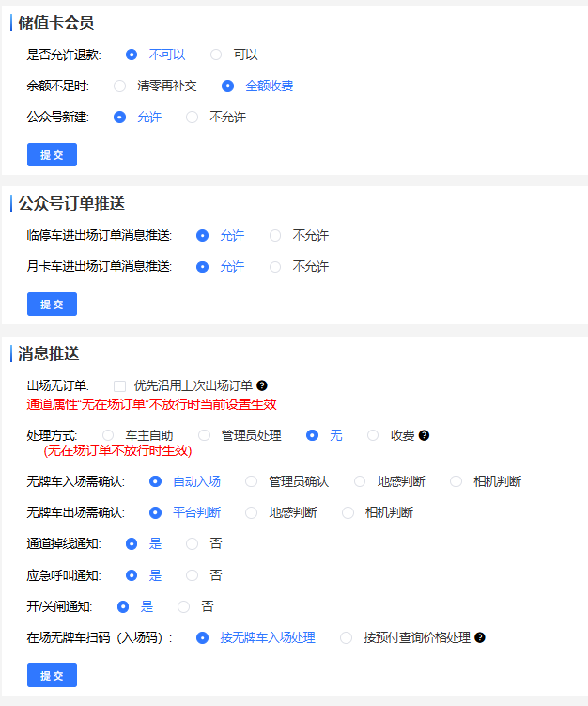Choose 按无牌车入场处理 for 在场无牌车扫码

(203, 638)
